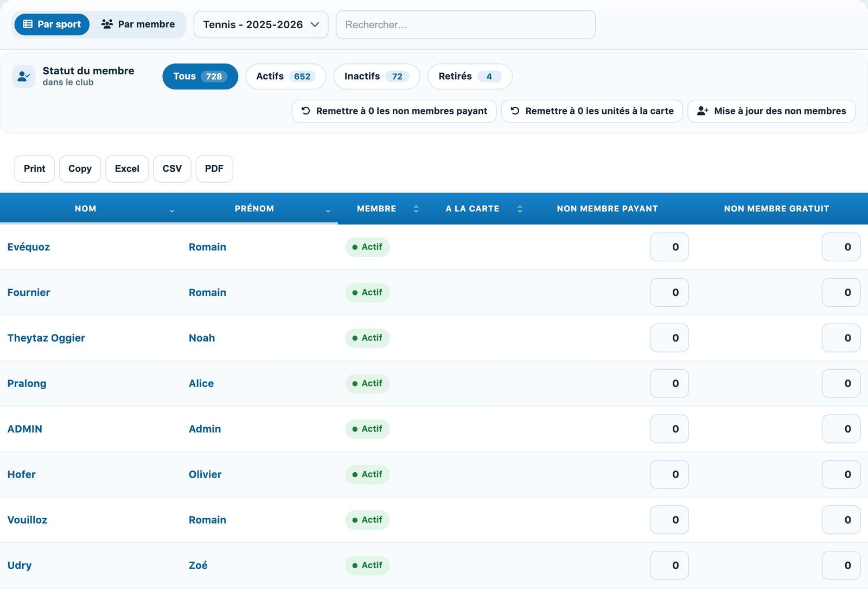868x592 pixels.
Task: Click into the Rechercher search field
Action: pos(465,25)
